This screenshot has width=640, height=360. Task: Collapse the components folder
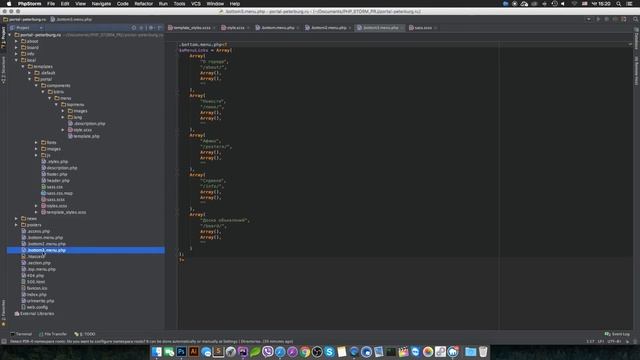[x=36, y=86]
